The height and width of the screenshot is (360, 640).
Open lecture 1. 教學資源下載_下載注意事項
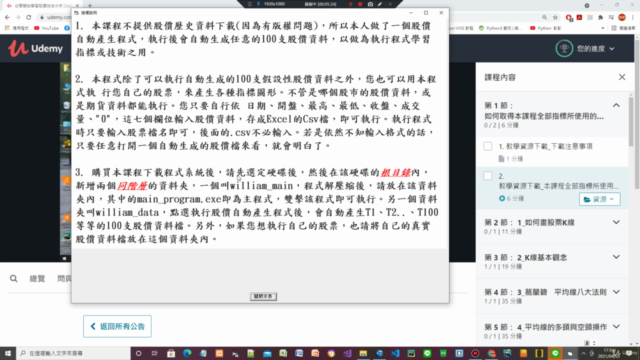tap(545, 146)
